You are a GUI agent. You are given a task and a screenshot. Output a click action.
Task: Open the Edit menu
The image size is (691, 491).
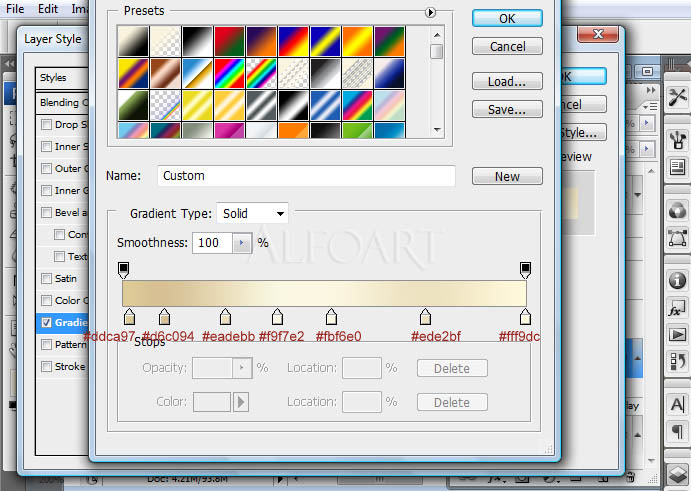(48, 9)
